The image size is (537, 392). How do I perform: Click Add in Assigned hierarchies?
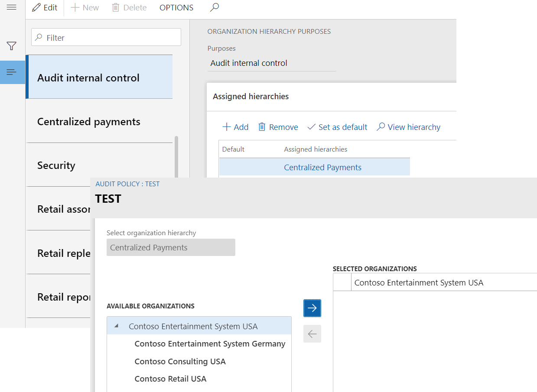pos(235,127)
